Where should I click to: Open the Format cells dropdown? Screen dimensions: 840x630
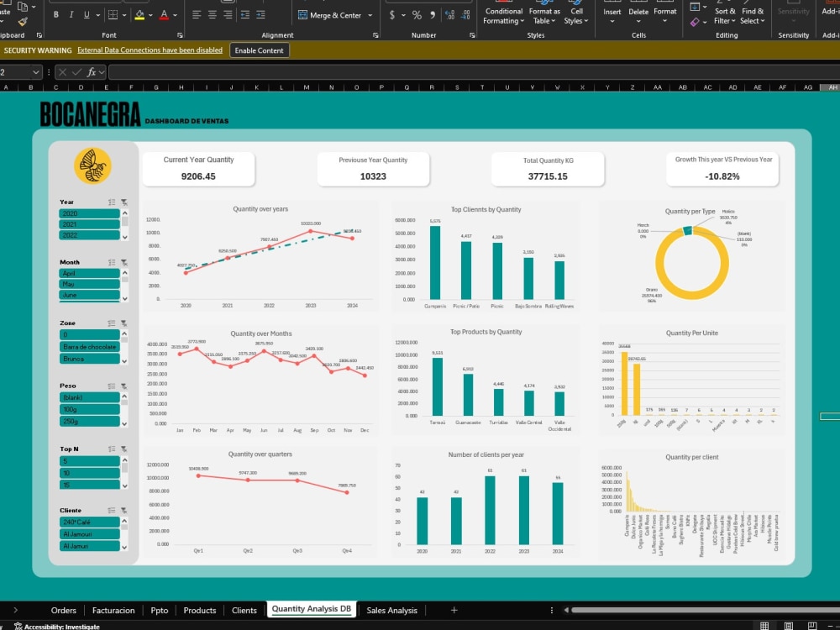[664, 22]
